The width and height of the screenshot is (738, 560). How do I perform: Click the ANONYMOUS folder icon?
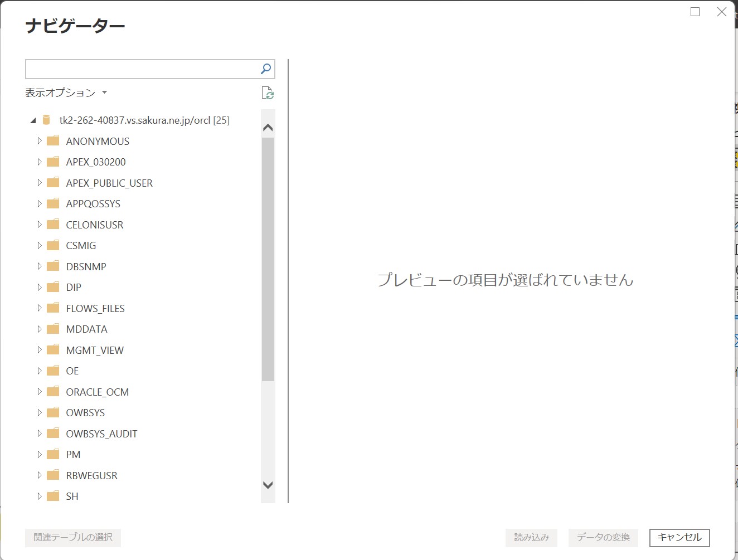pos(53,141)
